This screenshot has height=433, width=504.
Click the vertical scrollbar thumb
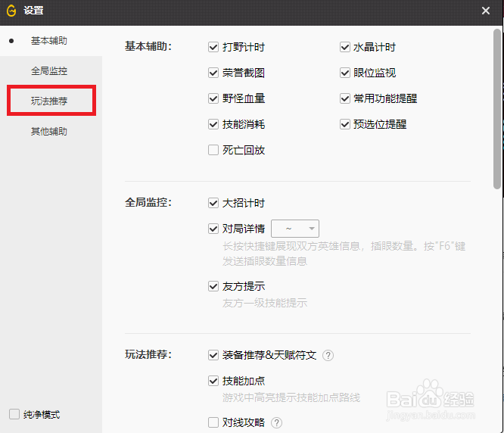pos(497,109)
